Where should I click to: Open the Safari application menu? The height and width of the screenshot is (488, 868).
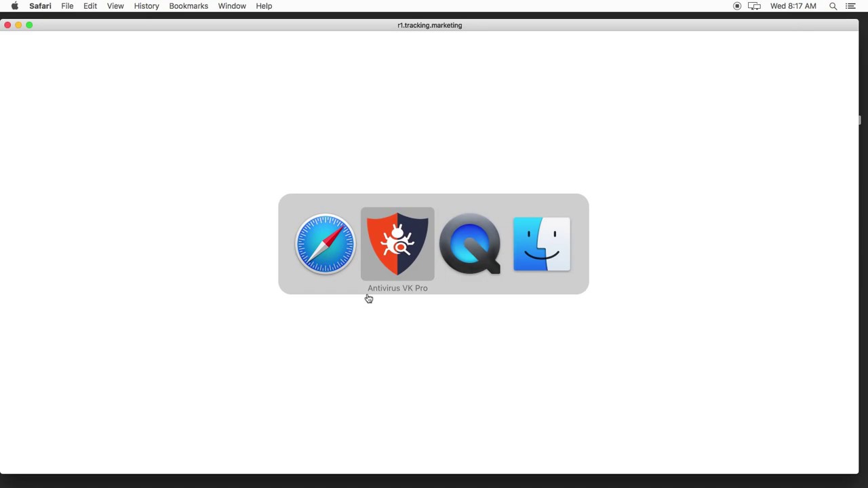[40, 6]
